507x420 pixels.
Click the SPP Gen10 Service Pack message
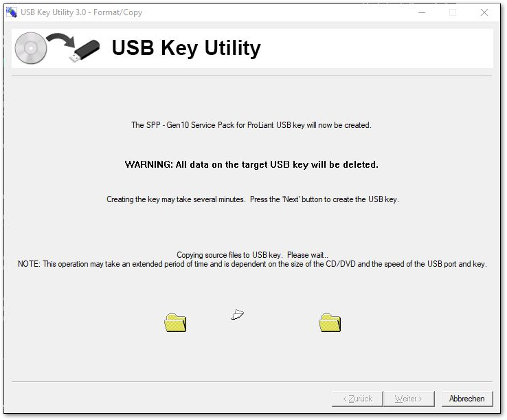(251, 125)
